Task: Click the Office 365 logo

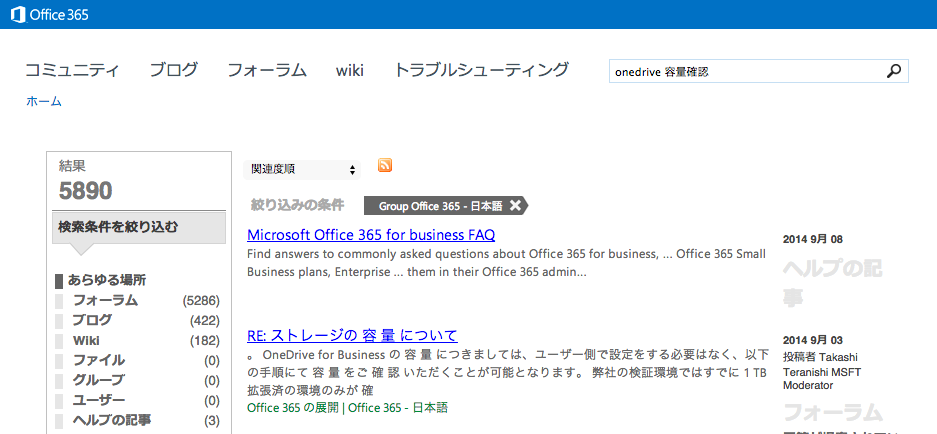Action: click(x=50, y=14)
